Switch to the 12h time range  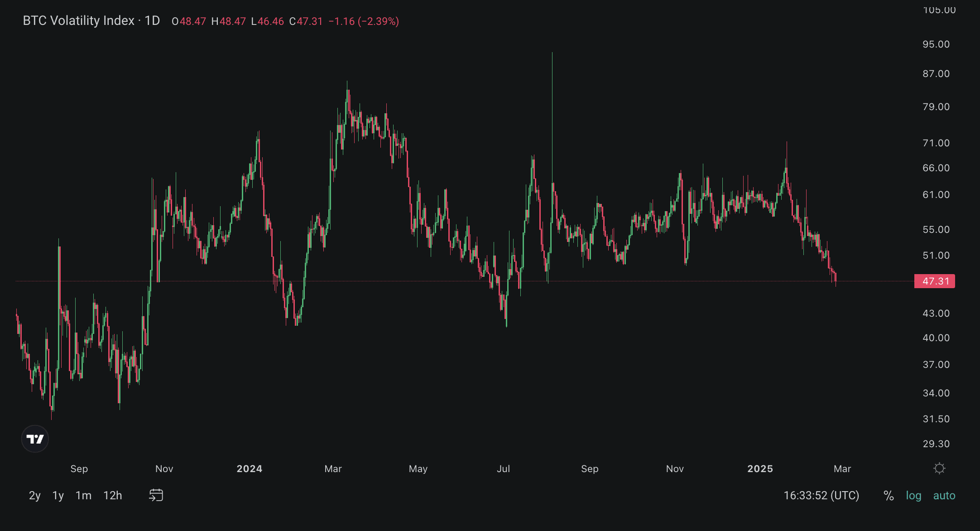pyautogui.click(x=113, y=496)
